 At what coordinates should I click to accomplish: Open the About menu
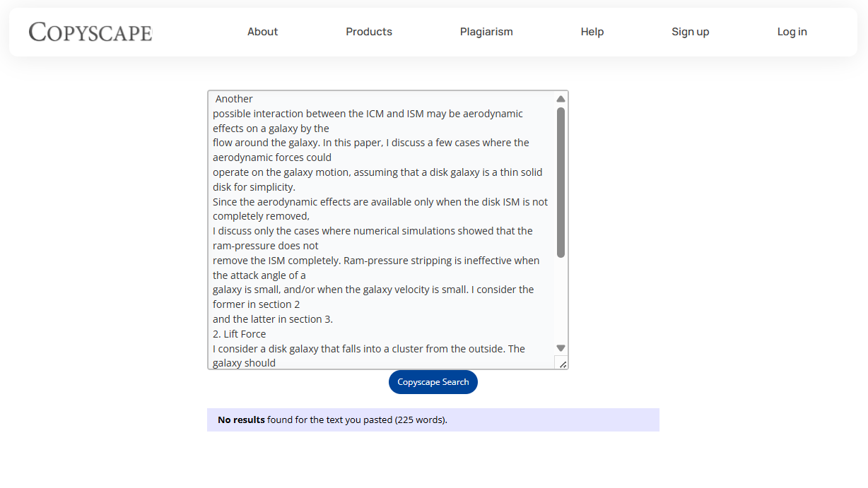(262, 32)
